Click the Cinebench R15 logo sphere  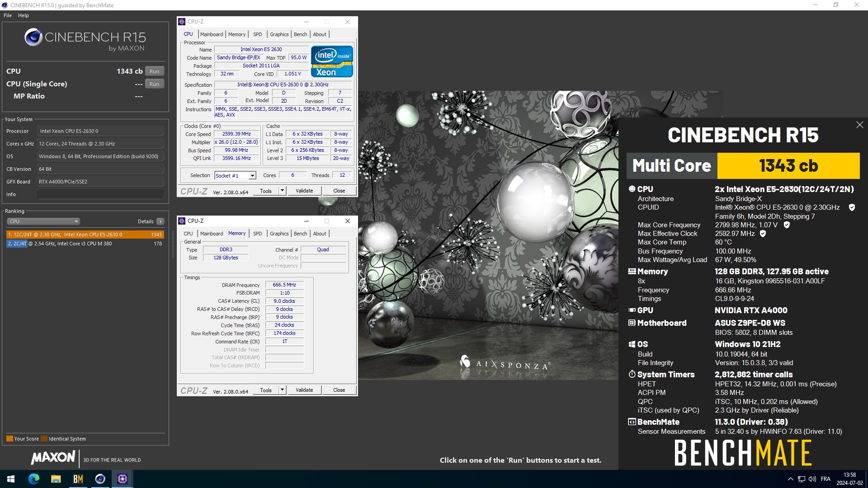[x=33, y=37]
